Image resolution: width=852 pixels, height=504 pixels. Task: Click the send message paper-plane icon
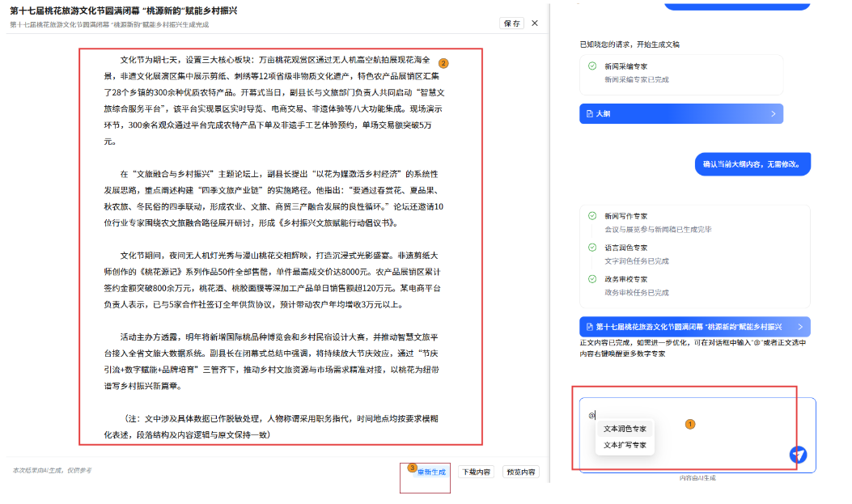(799, 455)
